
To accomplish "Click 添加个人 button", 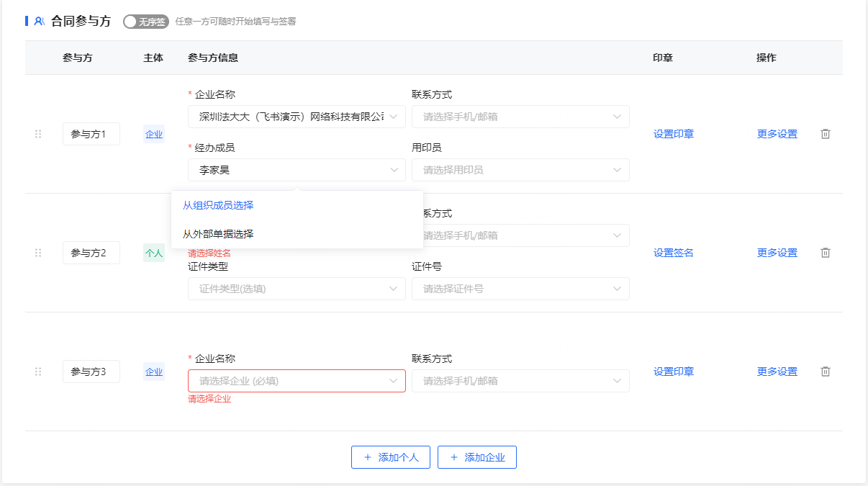I will pos(390,457).
